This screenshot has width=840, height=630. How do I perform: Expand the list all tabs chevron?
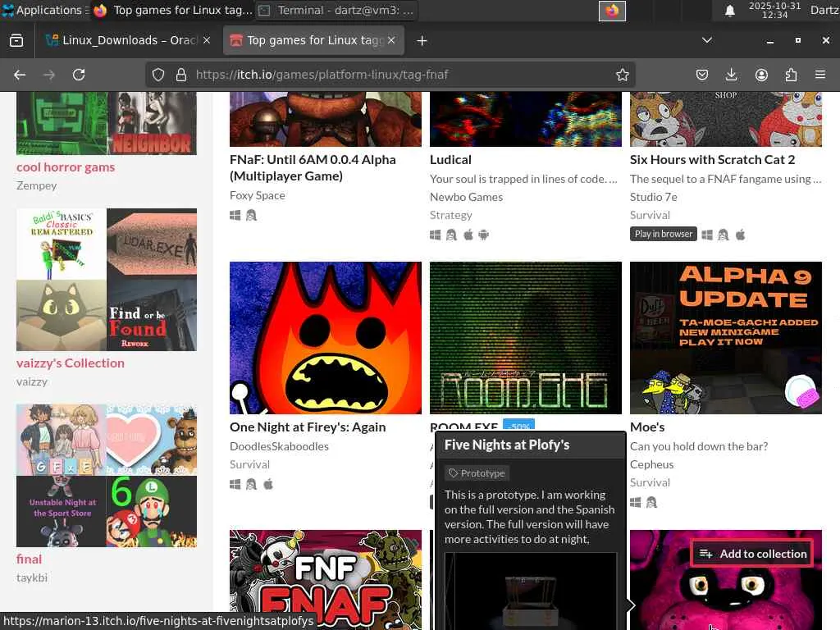click(707, 40)
